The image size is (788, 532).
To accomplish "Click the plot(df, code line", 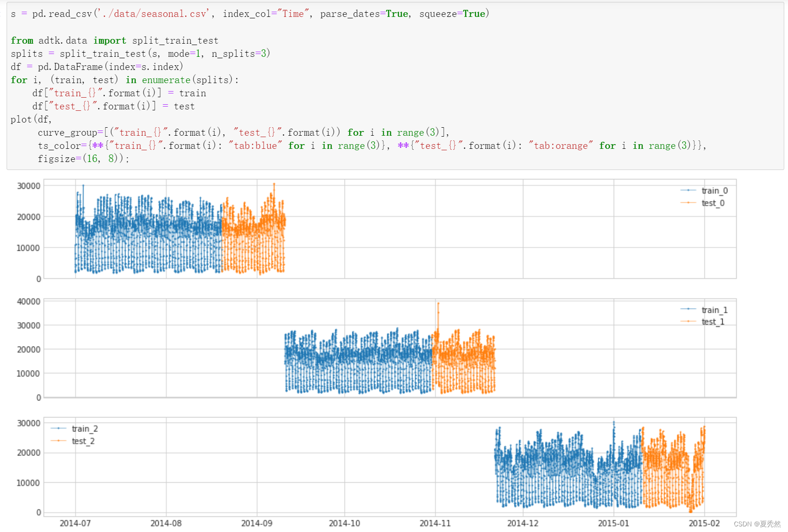I will point(31,119).
